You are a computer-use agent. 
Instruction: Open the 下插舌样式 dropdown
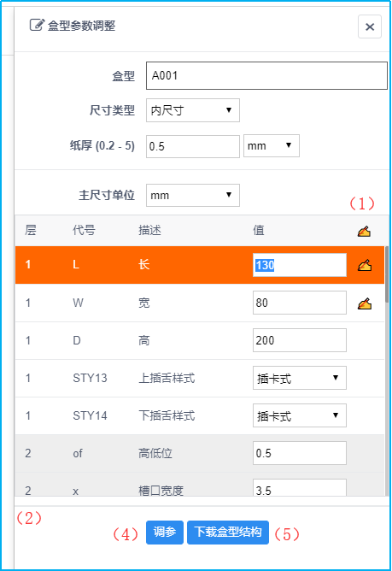pyautogui.click(x=300, y=415)
